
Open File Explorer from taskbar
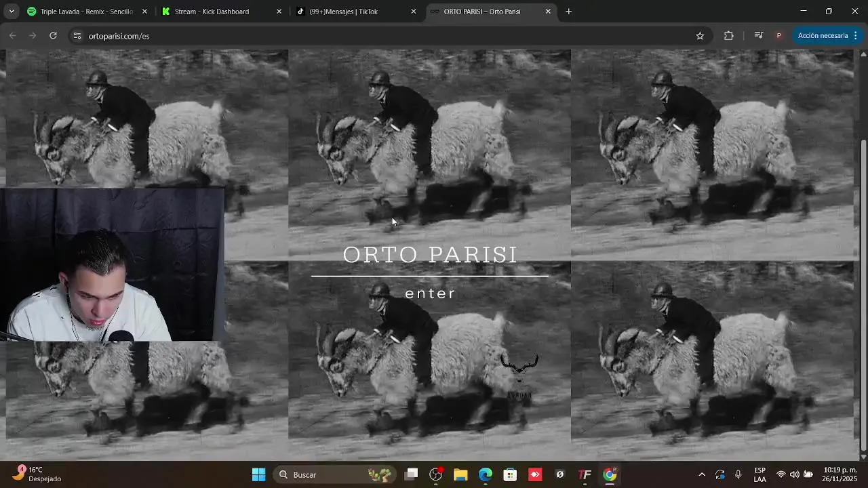pyautogui.click(x=460, y=474)
